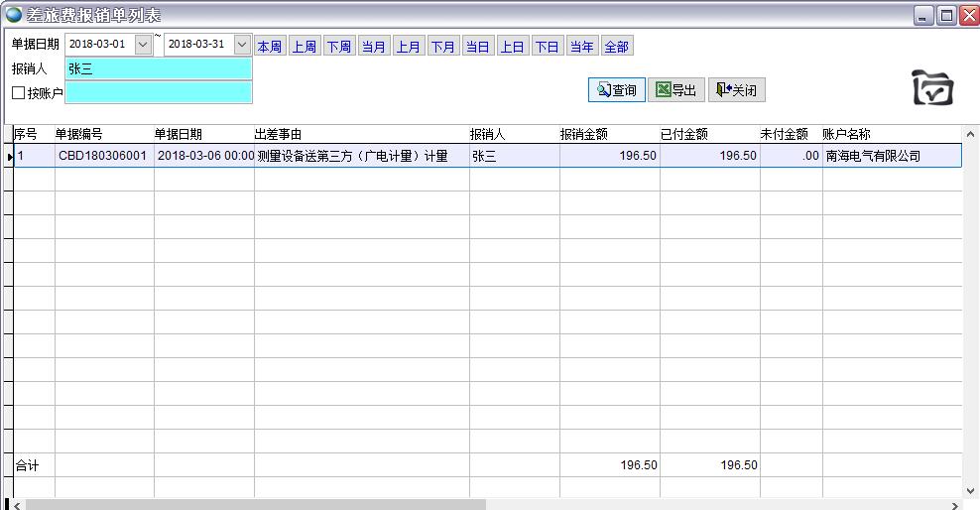The image size is (980, 510).
Task: Click the 查询 search button
Action: point(617,90)
